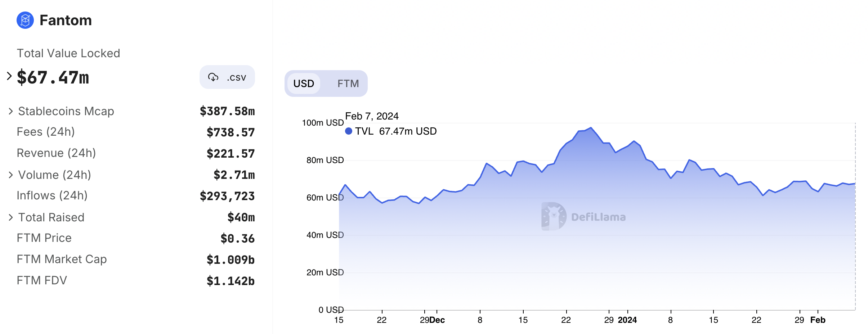Click the TVL peak on the chart
This screenshot has height=334, width=868.
(591, 128)
